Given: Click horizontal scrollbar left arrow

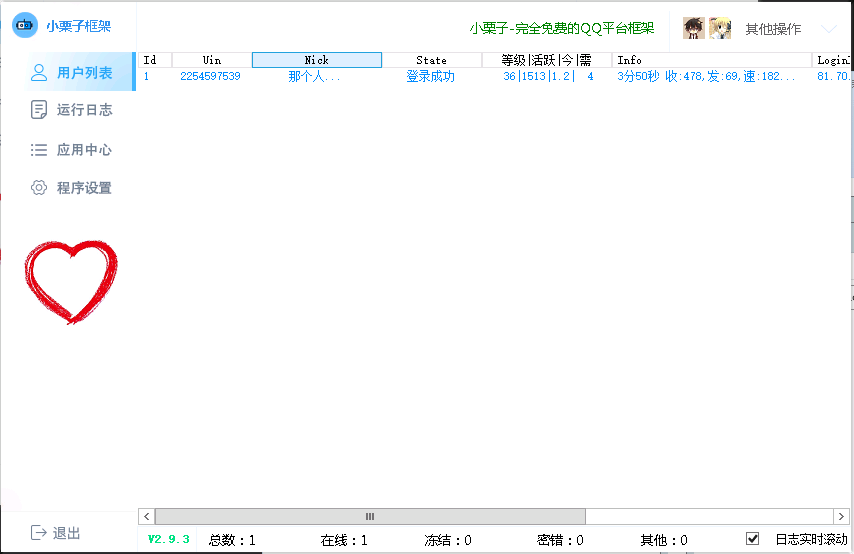Looking at the screenshot, I should tap(147, 516).
